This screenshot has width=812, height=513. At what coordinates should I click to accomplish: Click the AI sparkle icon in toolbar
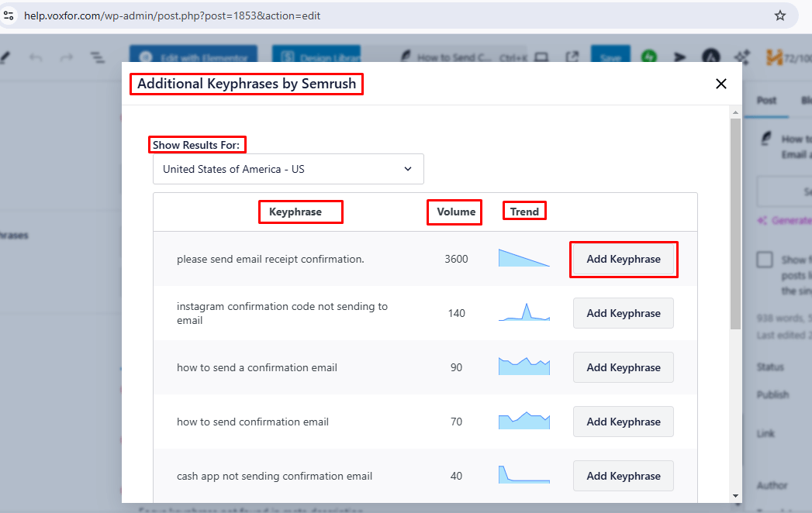[x=742, y=57]
